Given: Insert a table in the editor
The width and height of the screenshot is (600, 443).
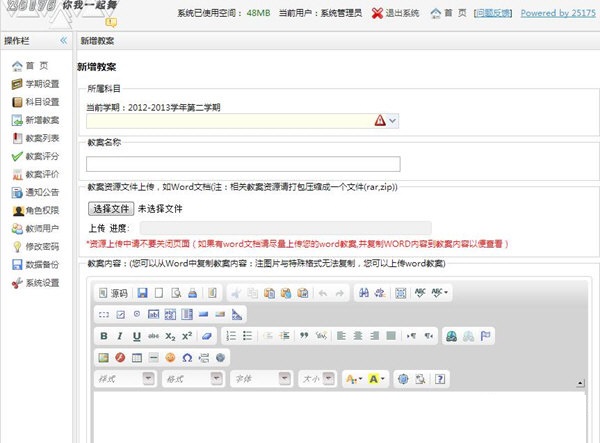Looking at the screenshot, I should tap(137, 358).
